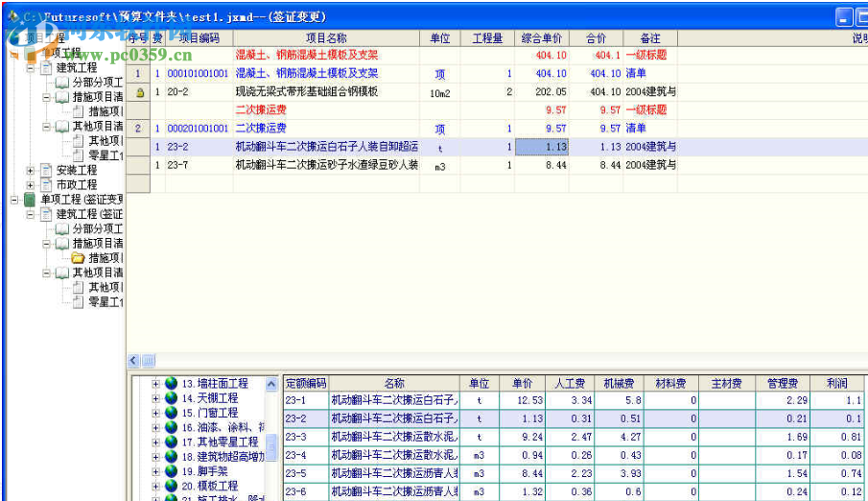The width and height of the screenshot is (868, 501).
Task: Expand the 19.脚手架 chapter
Action: [x=155, y=471]
